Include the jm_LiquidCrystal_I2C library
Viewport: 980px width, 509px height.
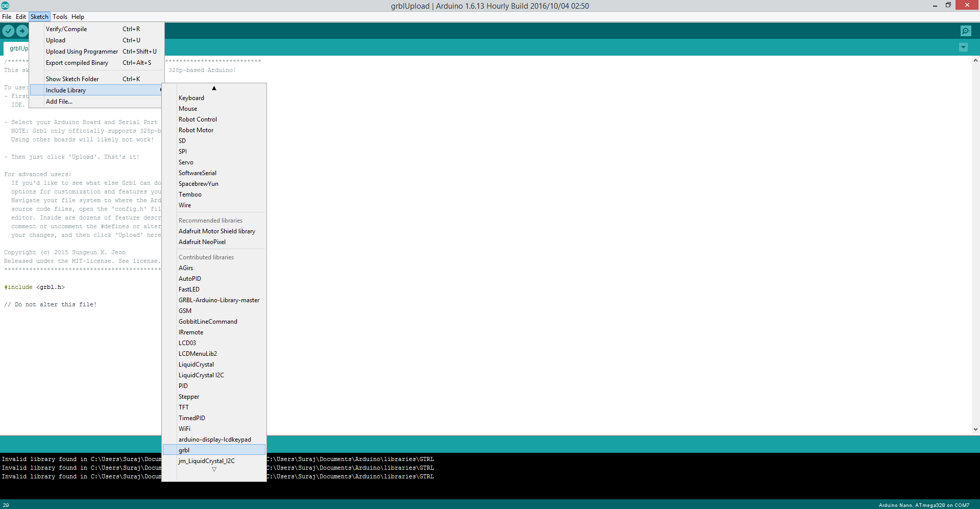pos(214,461)
